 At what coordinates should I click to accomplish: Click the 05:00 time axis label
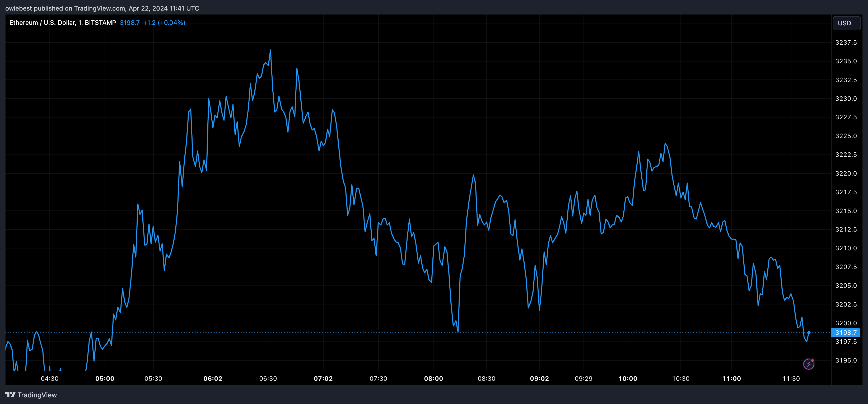tap(105, 378)
